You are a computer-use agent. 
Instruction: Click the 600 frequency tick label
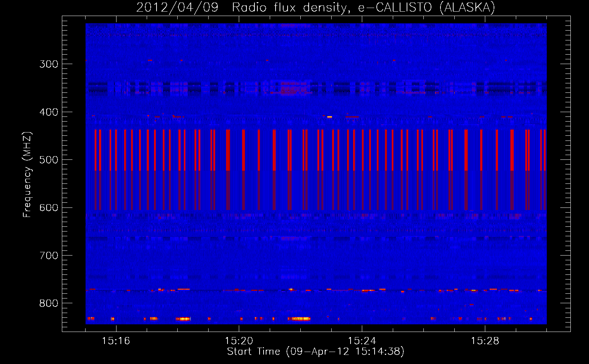coord(49,208)
